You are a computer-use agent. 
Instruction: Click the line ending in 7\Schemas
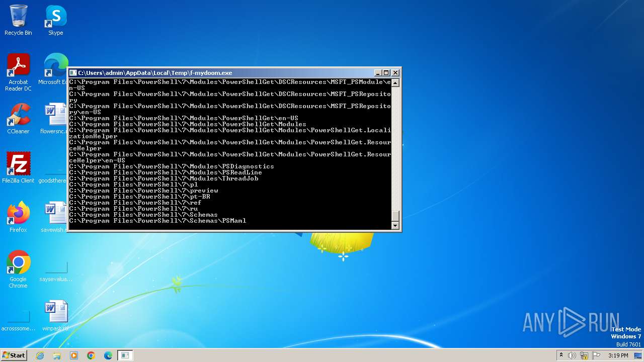pos(143,215)
